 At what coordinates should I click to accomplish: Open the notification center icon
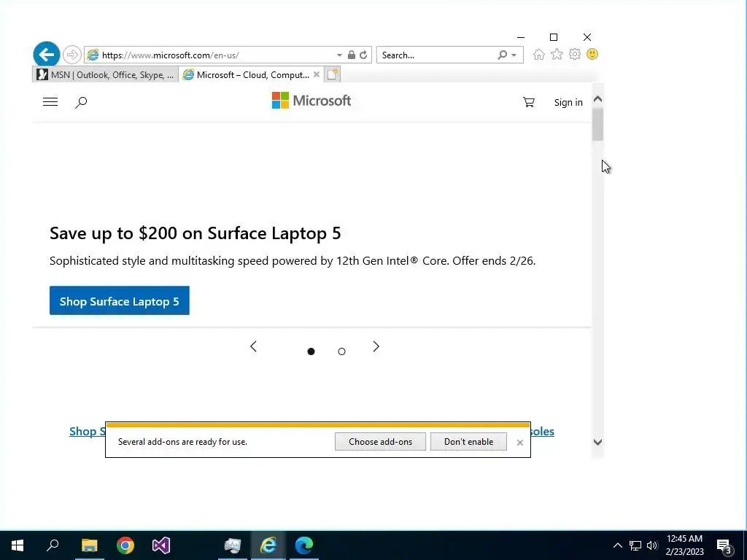724,546
